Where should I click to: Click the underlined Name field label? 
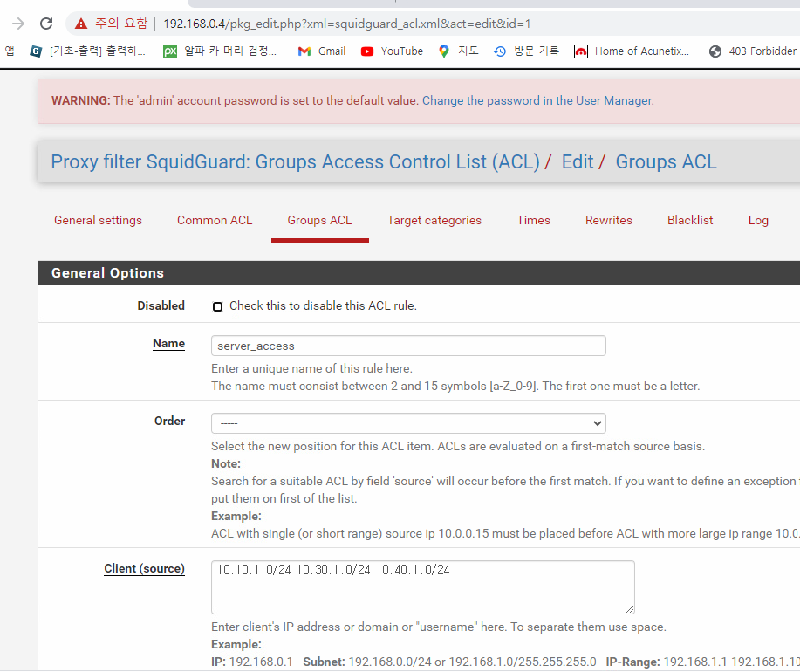tap(169, 343)
